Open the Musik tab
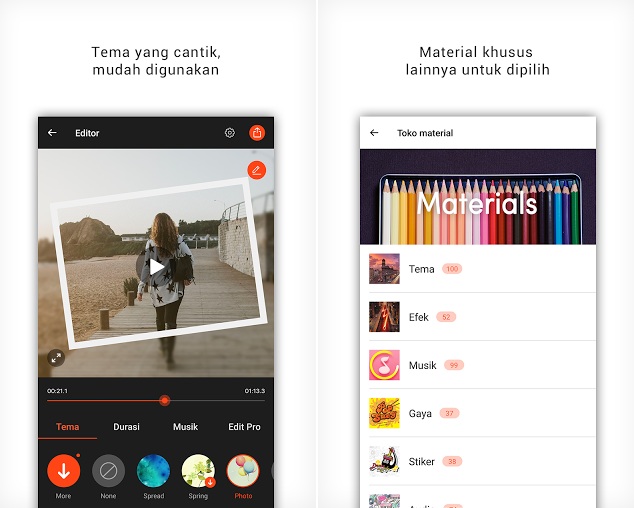The image size is (634, 508). tap(186, 427)
